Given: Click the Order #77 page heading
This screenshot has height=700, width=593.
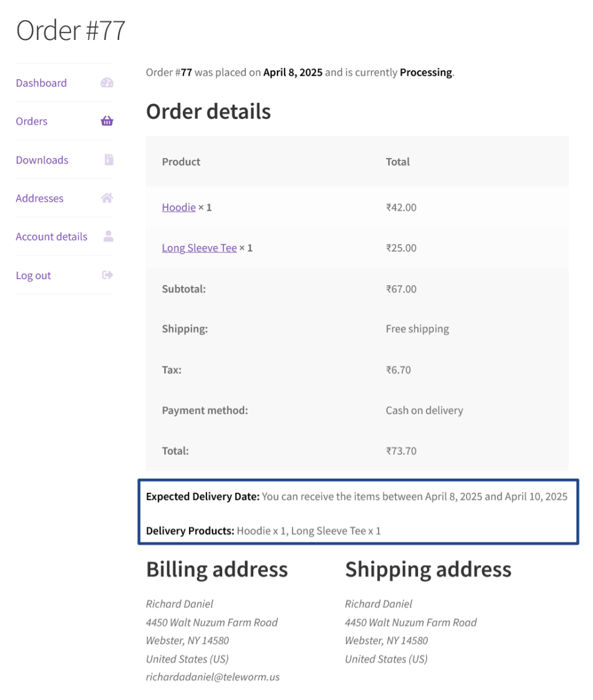Looking at the screenshot, I should [x=71, y=30].
